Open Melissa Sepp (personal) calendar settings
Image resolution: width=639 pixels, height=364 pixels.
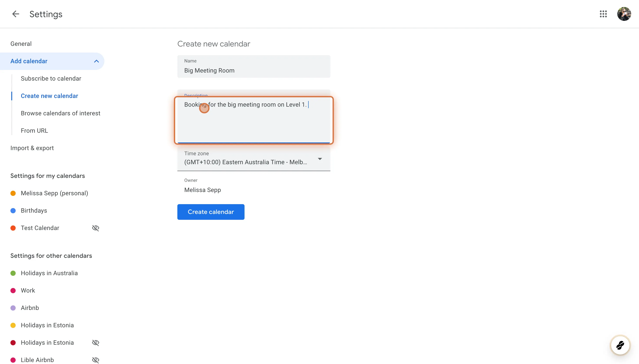pyautogui.click(x=55, y=193)
